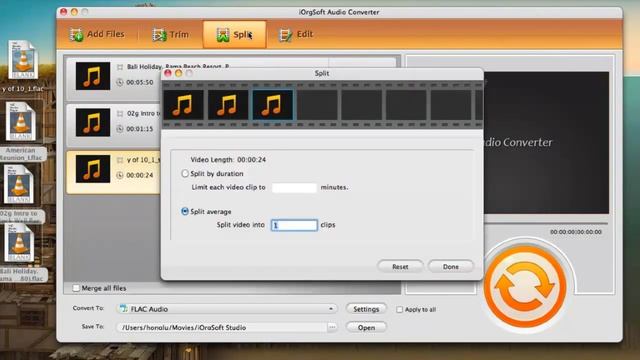Select the highlighted third clip thumbnail

coord(273,105)
